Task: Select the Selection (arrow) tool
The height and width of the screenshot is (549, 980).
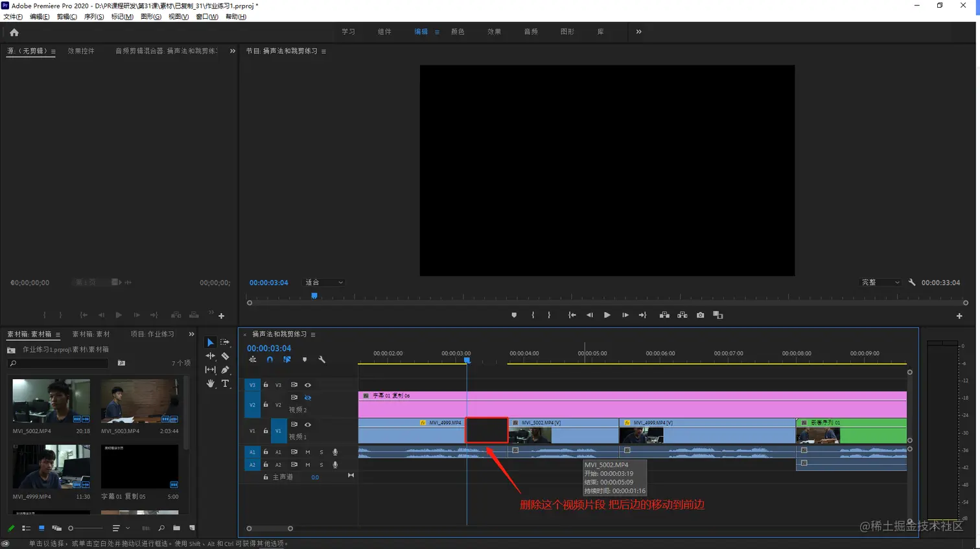Action: pyautogui.click(x=210, y=342)
